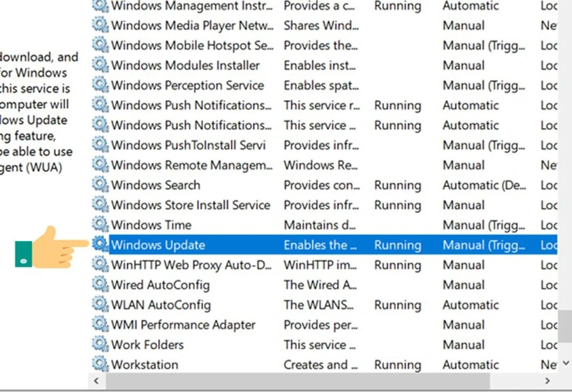
Task: Click 'Shares Wind...' description text
Action: click(321, 26)
